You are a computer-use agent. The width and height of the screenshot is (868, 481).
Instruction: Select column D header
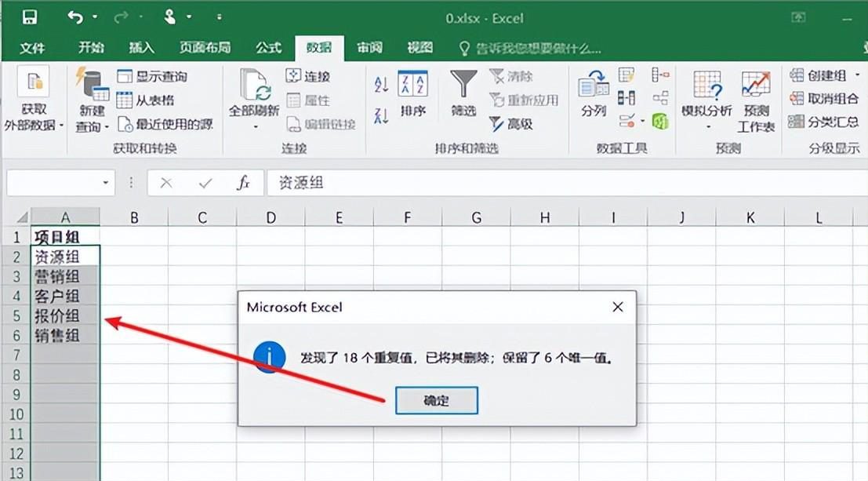point(271,217)
